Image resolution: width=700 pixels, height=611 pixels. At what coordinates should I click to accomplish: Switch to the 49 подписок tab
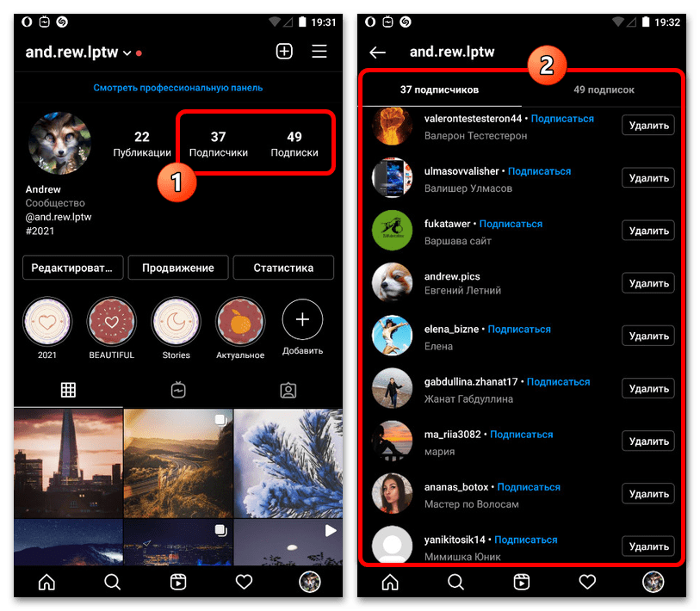[604, 89]
